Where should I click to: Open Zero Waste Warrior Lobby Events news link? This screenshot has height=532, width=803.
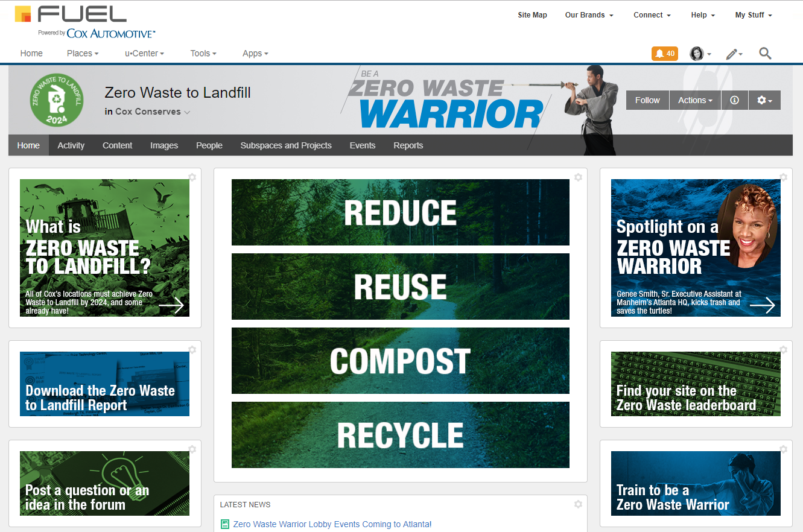point(332,524)
